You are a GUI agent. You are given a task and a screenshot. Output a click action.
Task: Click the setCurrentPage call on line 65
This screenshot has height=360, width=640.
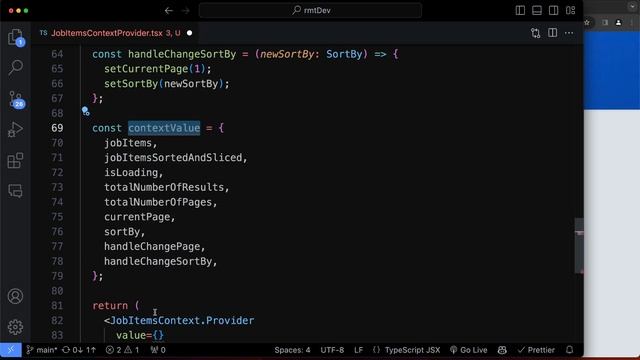pyautogui.click(x=146, y=69)
